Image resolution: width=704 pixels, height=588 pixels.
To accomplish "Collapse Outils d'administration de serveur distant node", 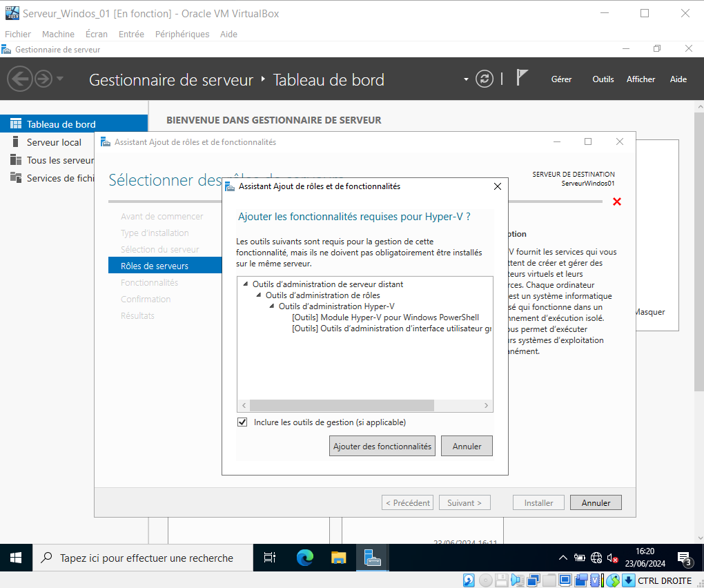I will click(x=246, y=284).
